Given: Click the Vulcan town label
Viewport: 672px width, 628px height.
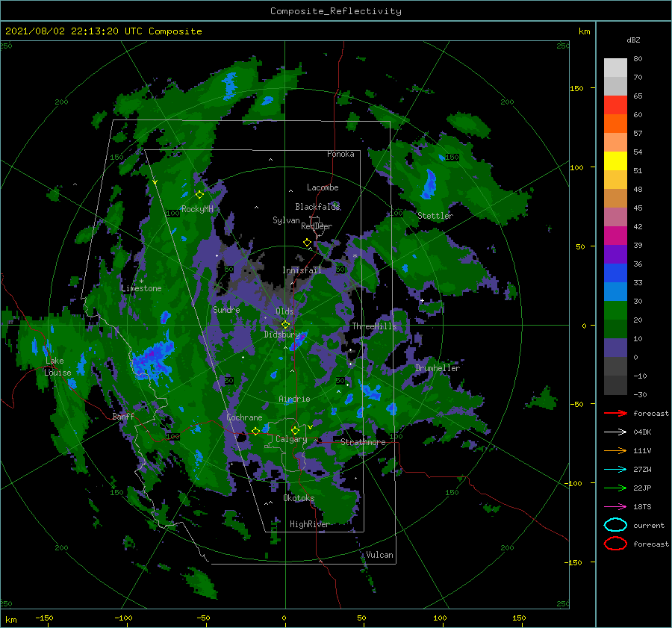Looking at the screenshot, I should [x=379, y=555].
